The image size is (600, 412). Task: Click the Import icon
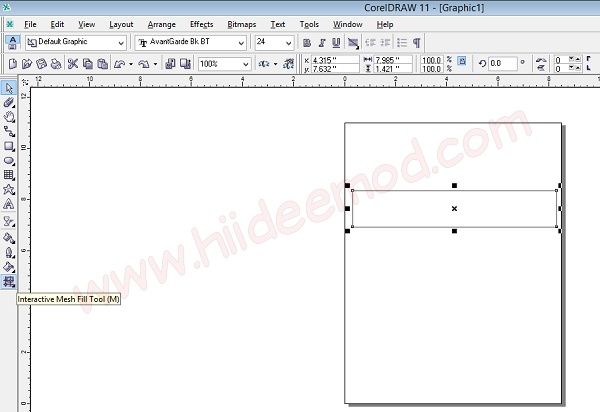[170, 64]
